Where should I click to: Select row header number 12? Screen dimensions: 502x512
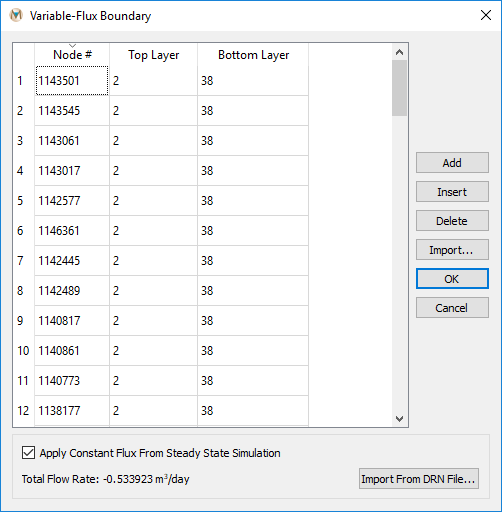(x=24, y=411)
